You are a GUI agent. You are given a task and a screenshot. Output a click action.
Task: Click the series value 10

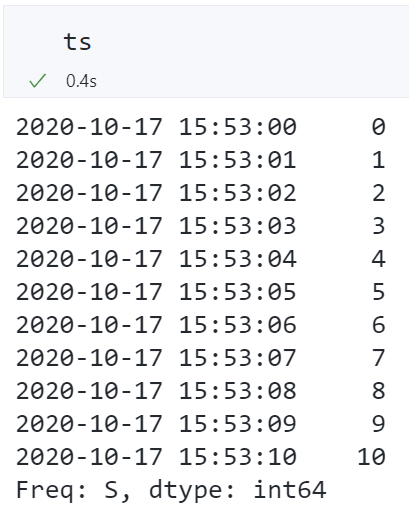(371, 457)
